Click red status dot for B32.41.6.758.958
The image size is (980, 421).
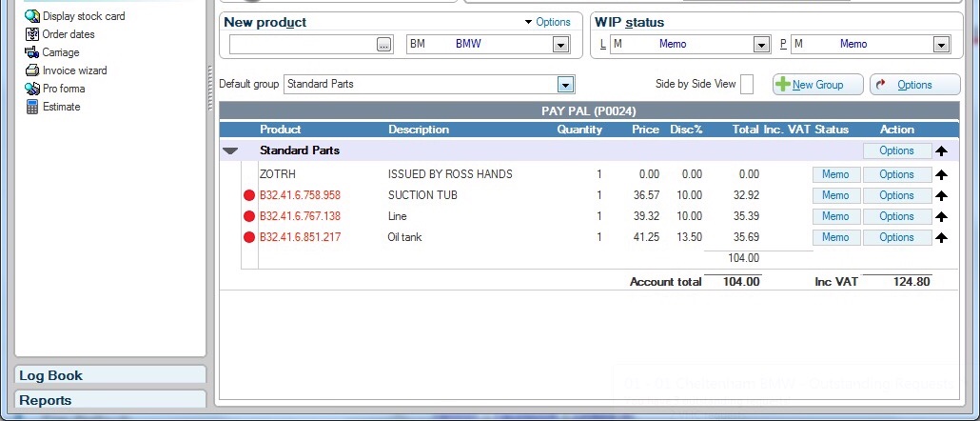(x=249, y=196)
